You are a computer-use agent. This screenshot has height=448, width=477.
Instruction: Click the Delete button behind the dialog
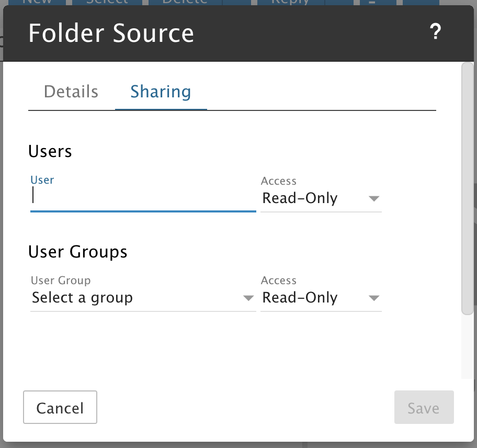pos(185,2)
